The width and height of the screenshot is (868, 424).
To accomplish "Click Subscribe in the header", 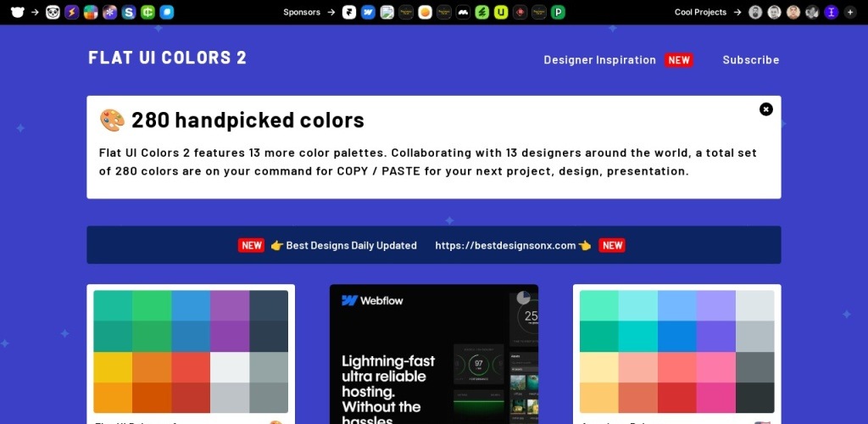I will pyautogui.click(x=750, y=60).
